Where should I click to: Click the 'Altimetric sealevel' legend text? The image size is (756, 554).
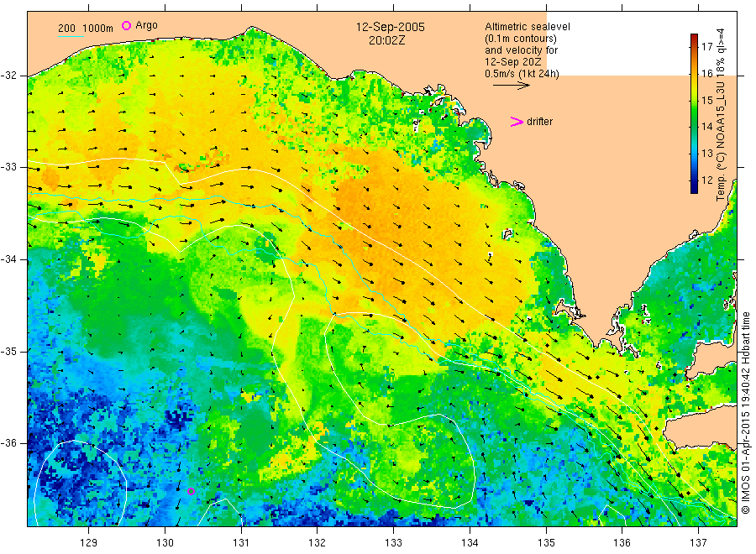(x=528, y=27)
